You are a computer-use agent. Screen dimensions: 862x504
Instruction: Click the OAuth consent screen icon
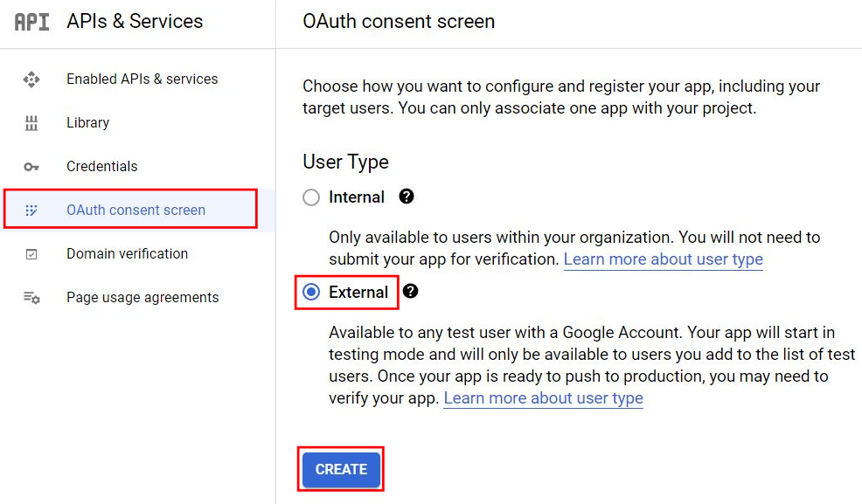[x=31, y=211]
